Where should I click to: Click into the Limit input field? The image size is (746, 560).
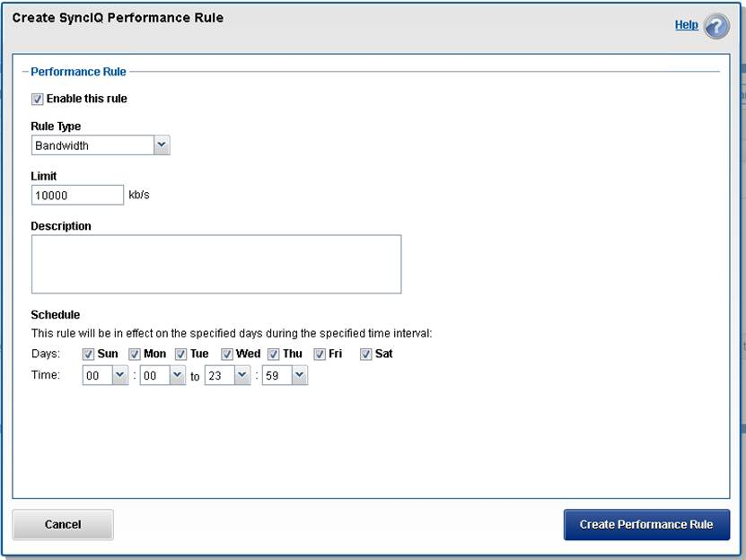click(x=77, y=195)
